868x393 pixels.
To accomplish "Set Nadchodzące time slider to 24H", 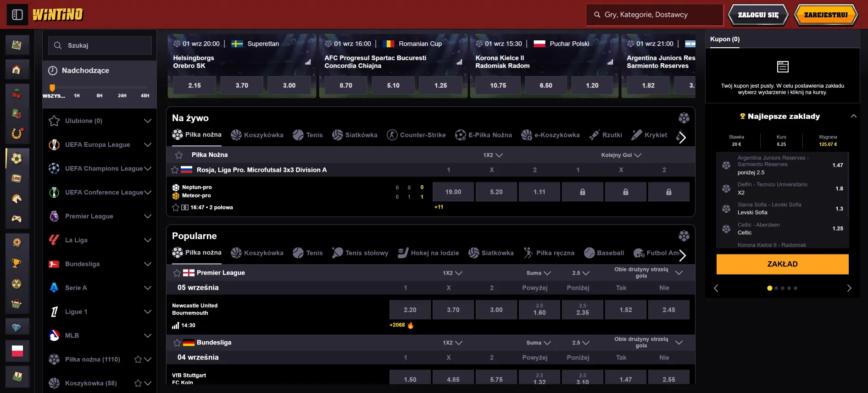I will [122, 96].
